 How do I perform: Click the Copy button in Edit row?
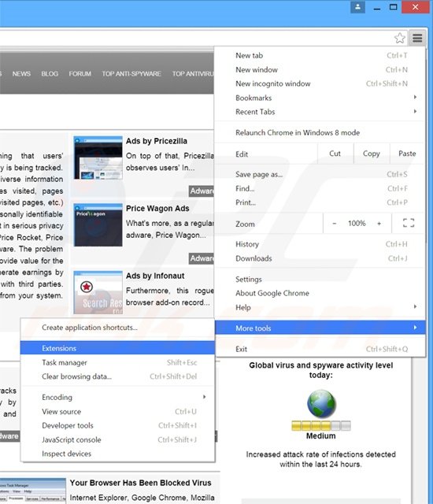tap(372, 154)
